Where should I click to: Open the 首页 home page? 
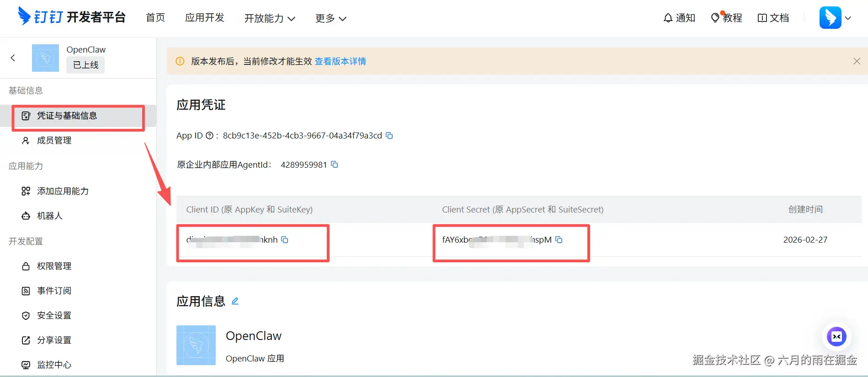point(155,18)
